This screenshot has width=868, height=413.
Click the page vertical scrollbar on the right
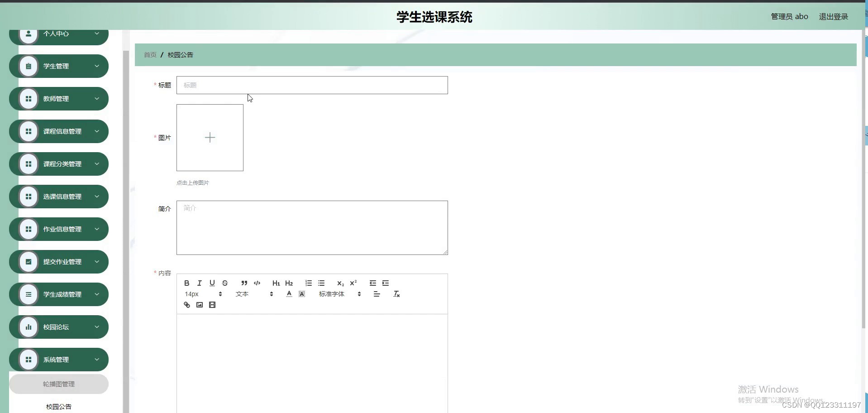click(863, 179)
